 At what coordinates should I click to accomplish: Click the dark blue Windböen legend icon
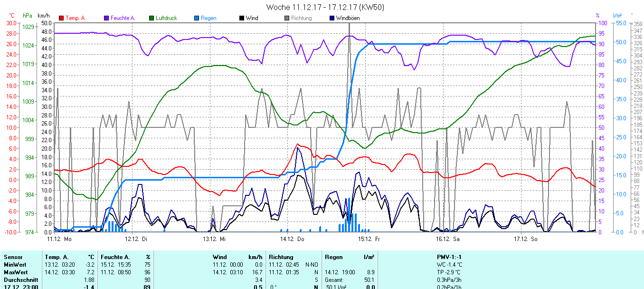tap(332, 19)
